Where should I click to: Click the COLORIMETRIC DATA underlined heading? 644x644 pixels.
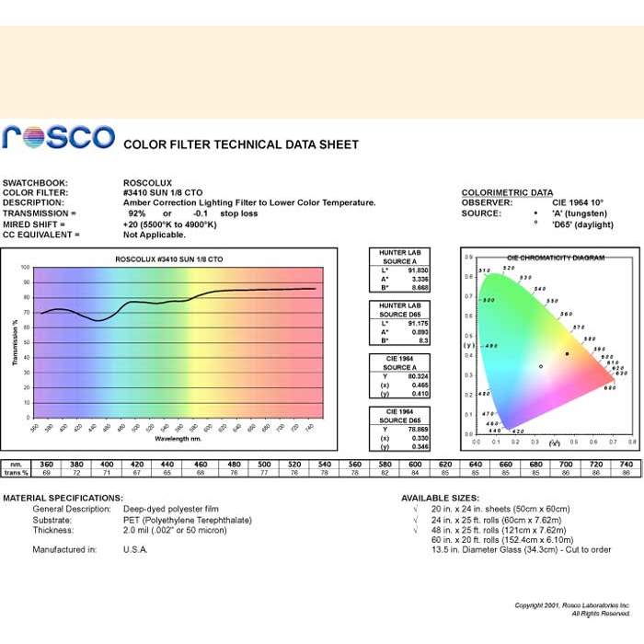507,192
